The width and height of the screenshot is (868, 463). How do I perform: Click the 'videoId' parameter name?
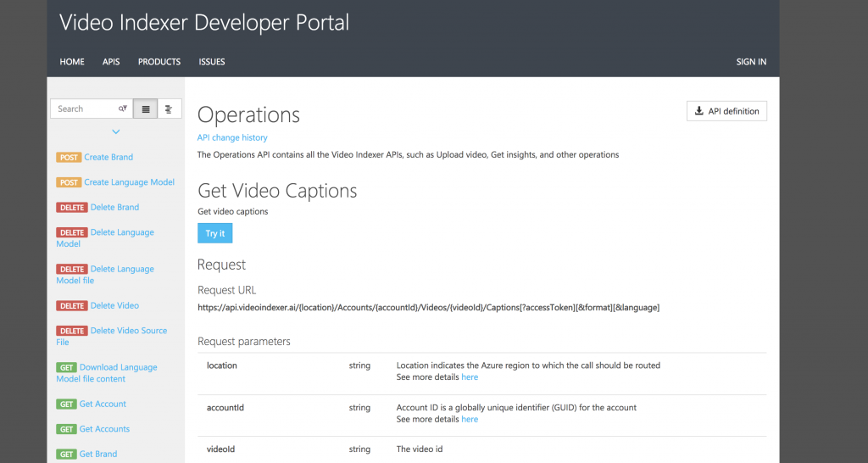[221, 449]
